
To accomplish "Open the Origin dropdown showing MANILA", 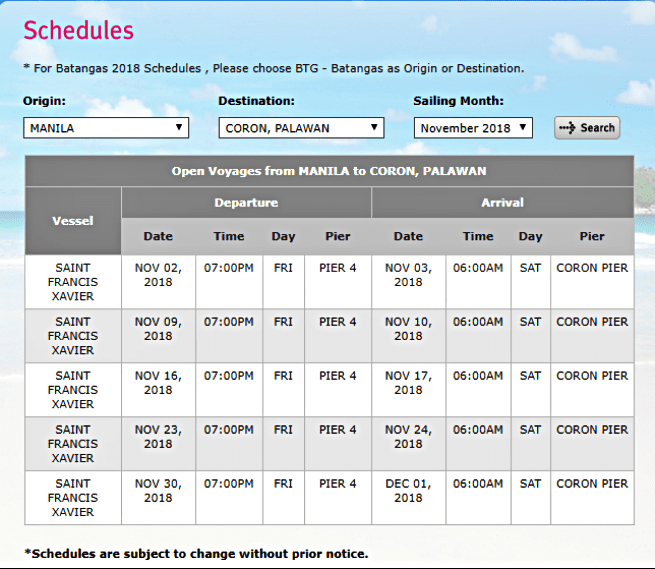I will point(106,128).
